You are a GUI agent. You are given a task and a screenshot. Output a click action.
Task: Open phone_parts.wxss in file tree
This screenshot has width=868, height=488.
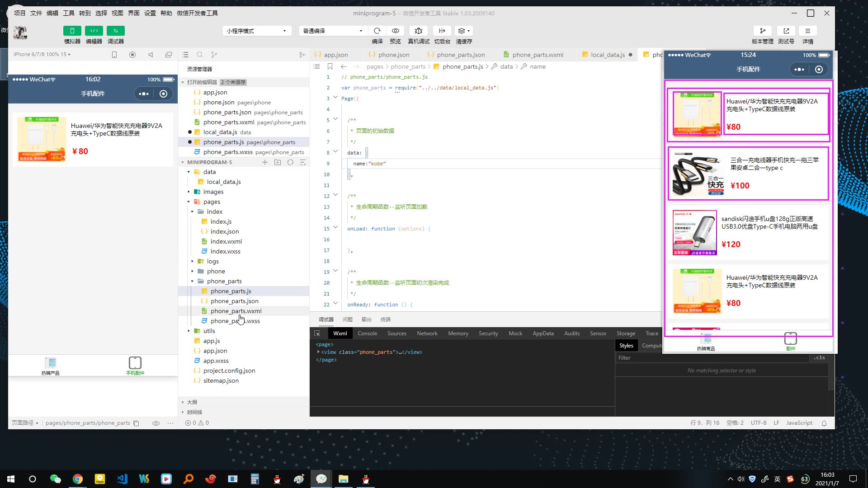pos(235,321)
